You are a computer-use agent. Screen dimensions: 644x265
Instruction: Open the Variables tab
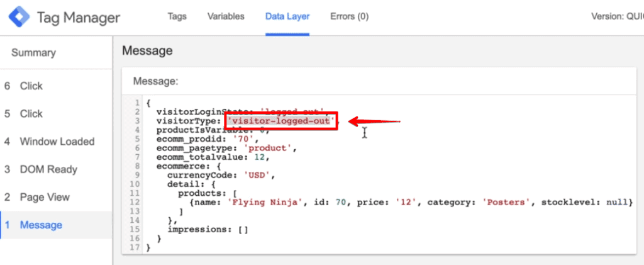[x=226, y=16]
